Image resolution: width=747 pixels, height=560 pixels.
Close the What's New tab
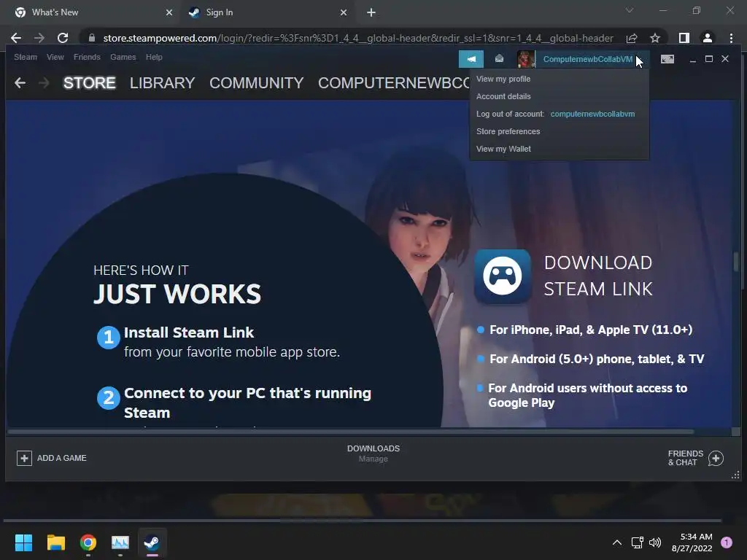point(169,13)
